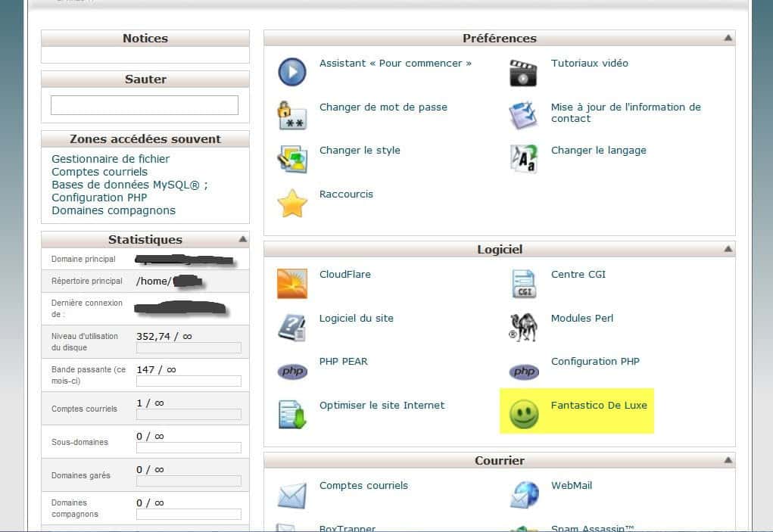Click the Sous-domaines label
773x532 pixels.
(x=79, y=443)
